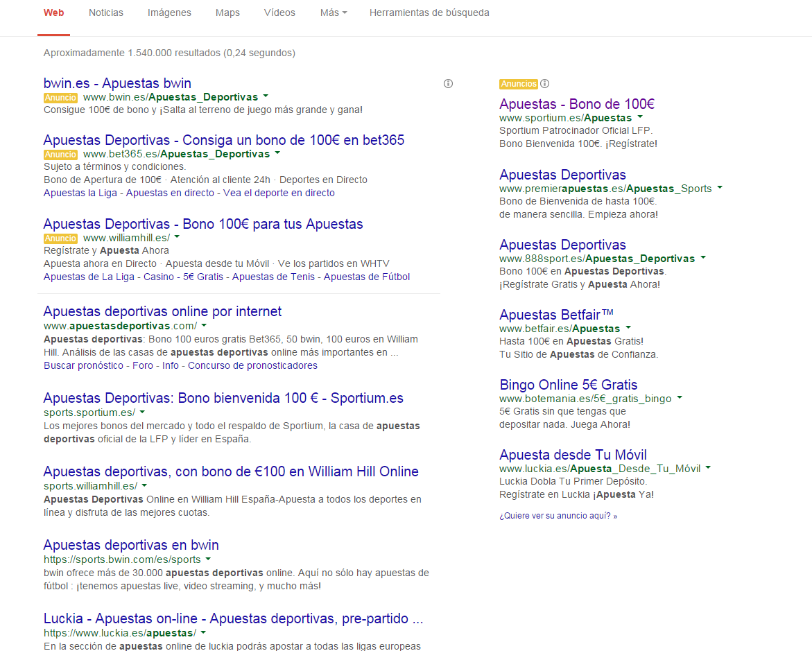This screenshot has width=812, height=651.
Task: Open the Sportium.es Bono bienvenida 100 € result
Action: tap(223, 398)
